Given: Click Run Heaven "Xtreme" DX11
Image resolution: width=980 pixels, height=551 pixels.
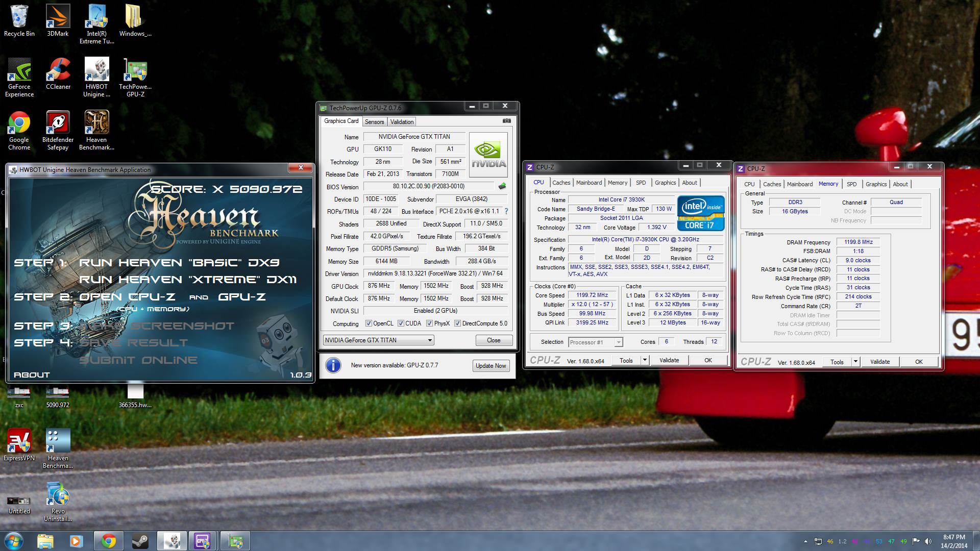Looking at the screenshot, I should 188,280.
